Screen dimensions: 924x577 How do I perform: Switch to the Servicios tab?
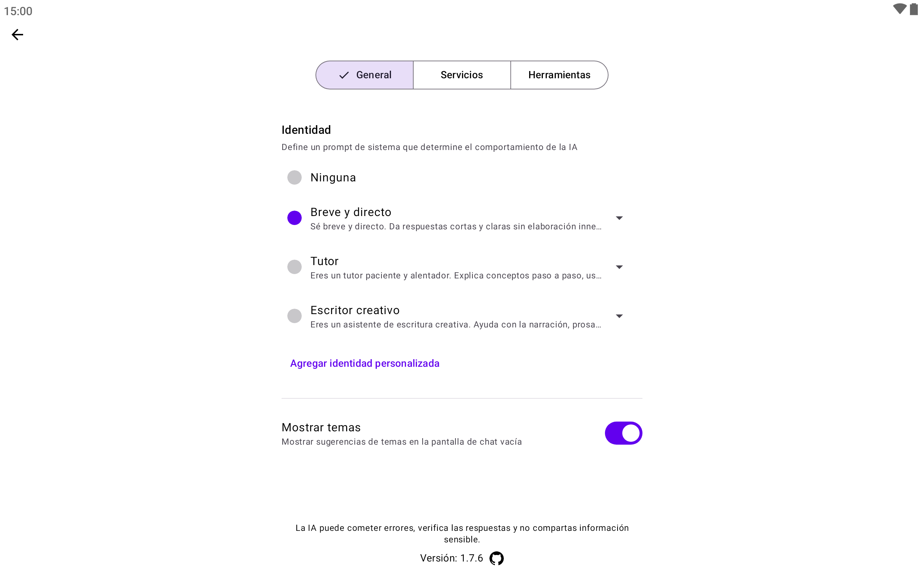[462, 75]
